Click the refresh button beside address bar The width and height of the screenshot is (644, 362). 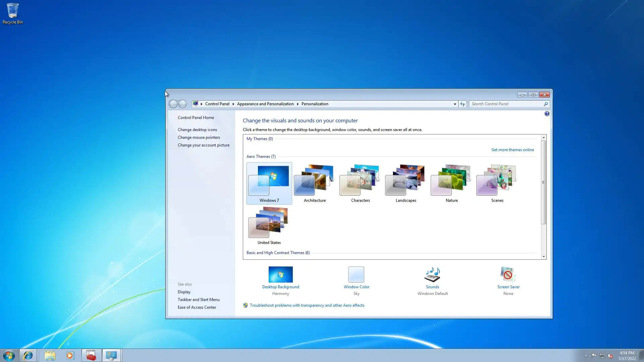[x=463, y=104]
